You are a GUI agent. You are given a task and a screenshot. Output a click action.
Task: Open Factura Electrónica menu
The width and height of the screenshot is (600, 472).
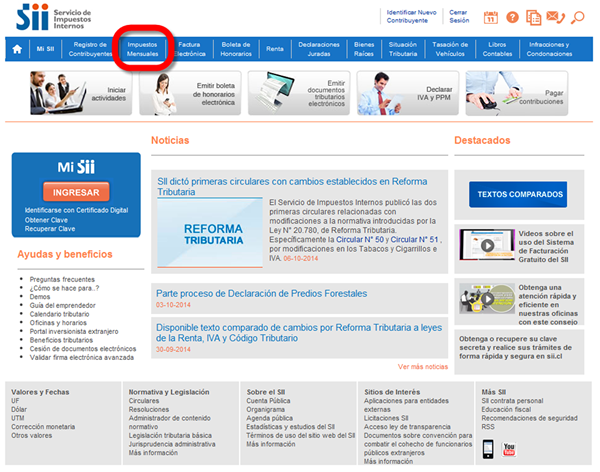coord(189,49)
